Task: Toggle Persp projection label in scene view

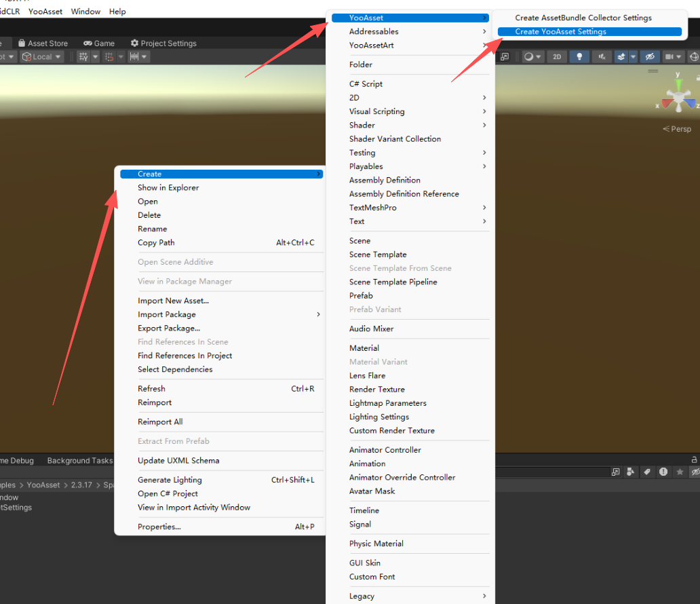Action: coord(677,129)
